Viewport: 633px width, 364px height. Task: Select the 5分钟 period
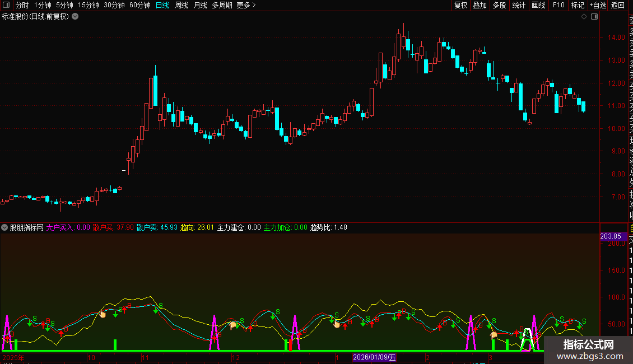point(64,5)
